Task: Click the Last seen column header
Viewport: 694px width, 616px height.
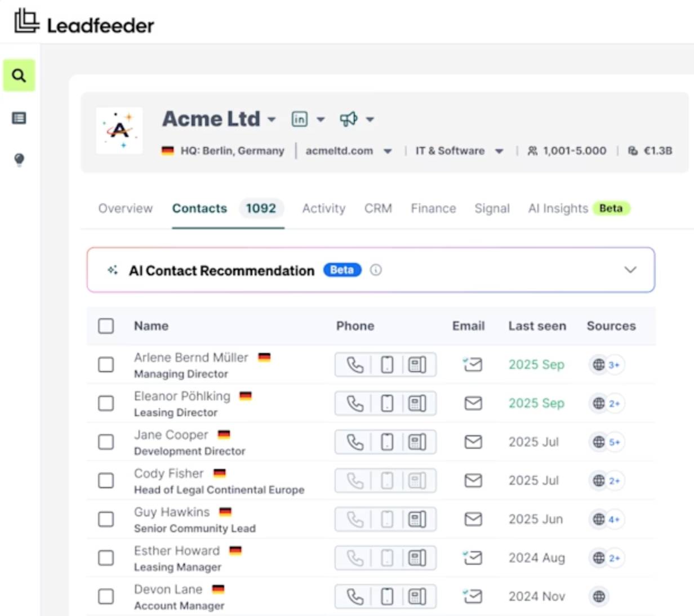Action: (537, 326)
